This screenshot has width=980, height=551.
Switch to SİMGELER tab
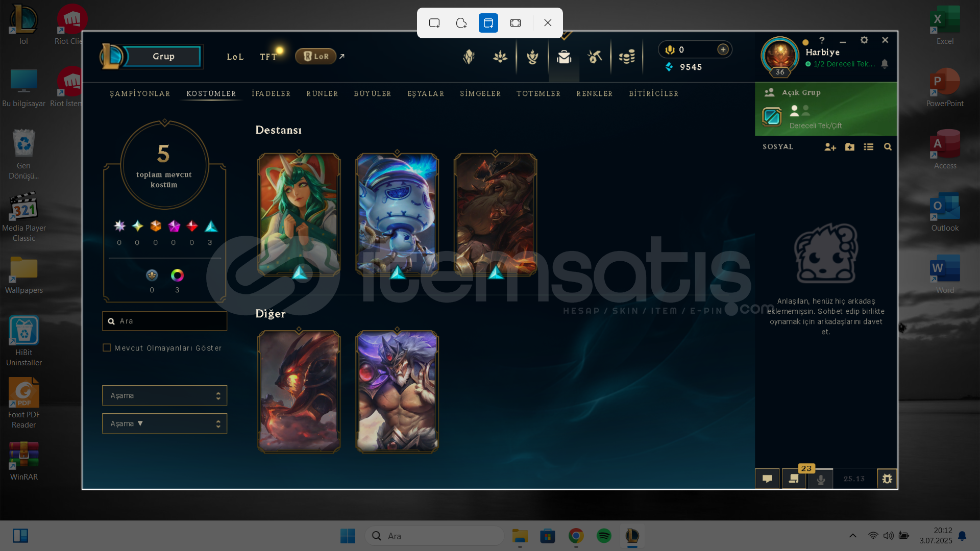(480, 94)
